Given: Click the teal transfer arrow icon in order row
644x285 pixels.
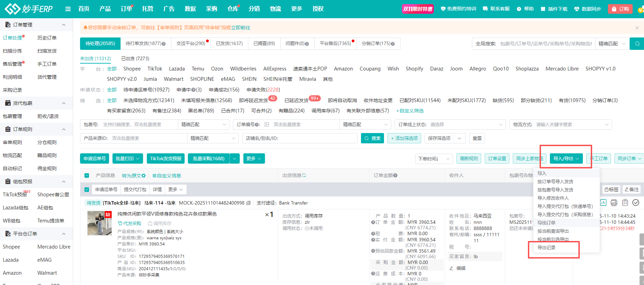Looking at the screenshot, I should [x=603, y=202].
